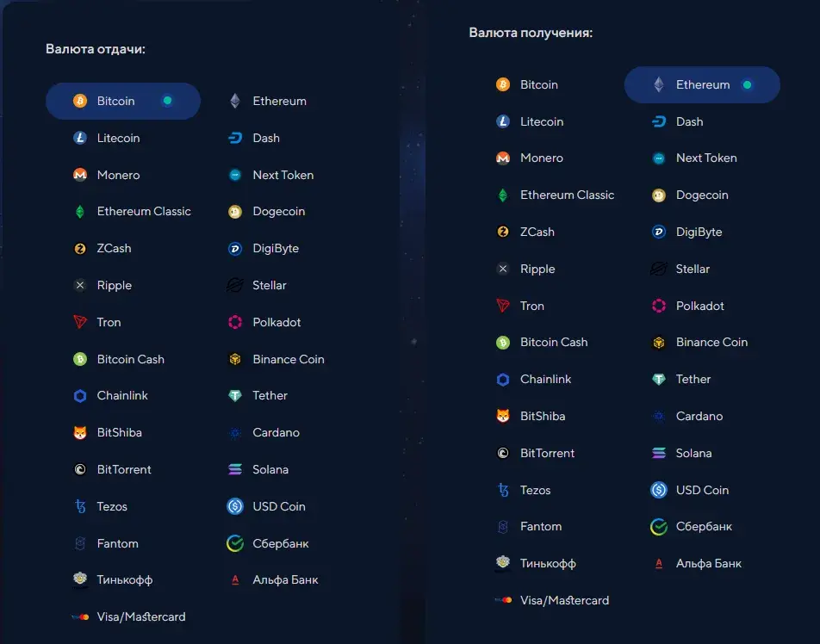
Task: Click the Binance Coin icon under Валюта получения
Action: 659,343
